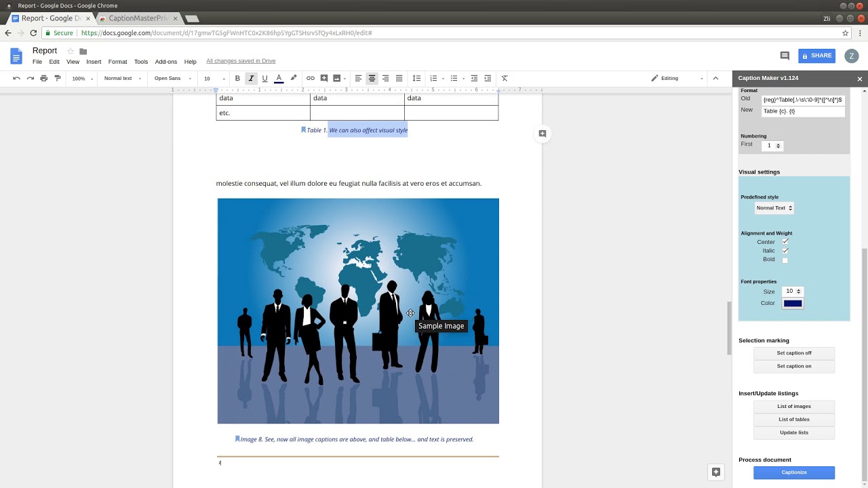Click the Old format input field
Screen dimensions: 868x488
click(803, 100)
